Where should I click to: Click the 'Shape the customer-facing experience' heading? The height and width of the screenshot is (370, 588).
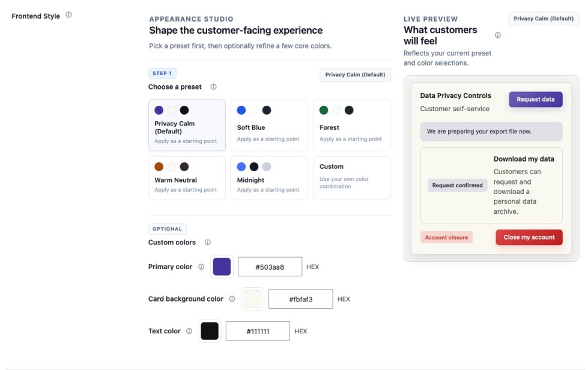tap(236, 31)
